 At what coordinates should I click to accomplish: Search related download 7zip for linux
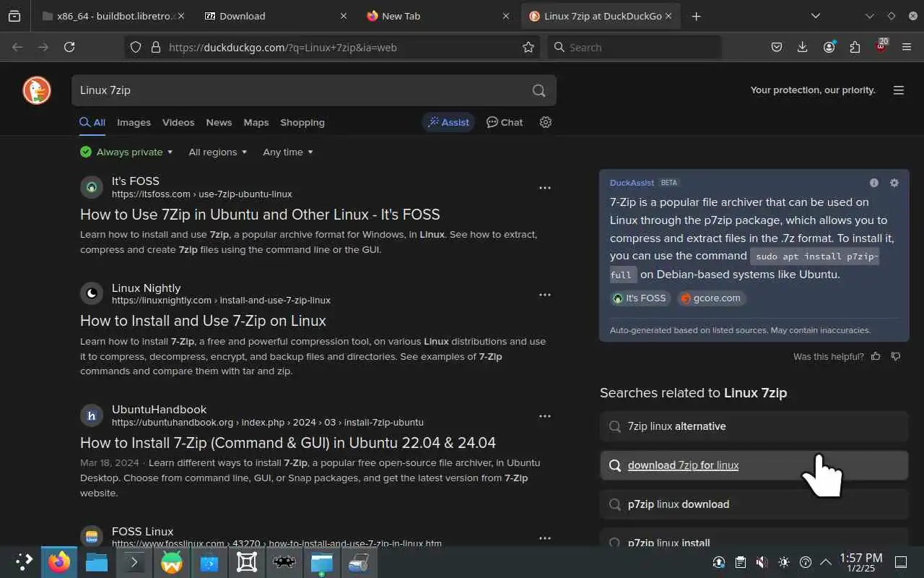pyautogui.click(x=754, y=465)
